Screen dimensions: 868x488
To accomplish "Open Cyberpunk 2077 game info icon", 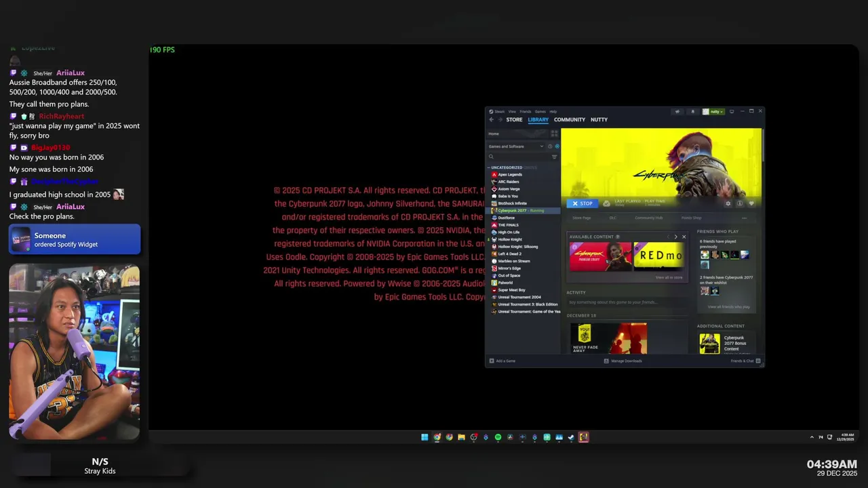I will (740, 203).
